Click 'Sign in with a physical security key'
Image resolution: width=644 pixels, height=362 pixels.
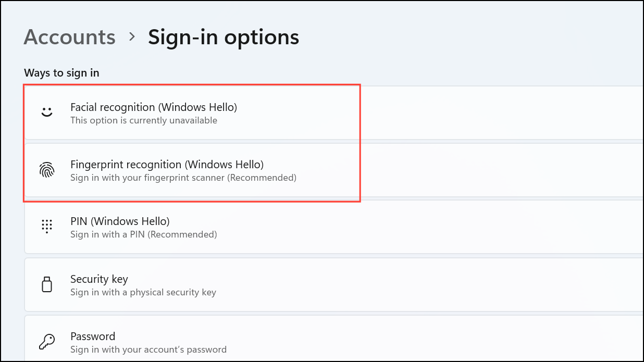click(143, 292)
